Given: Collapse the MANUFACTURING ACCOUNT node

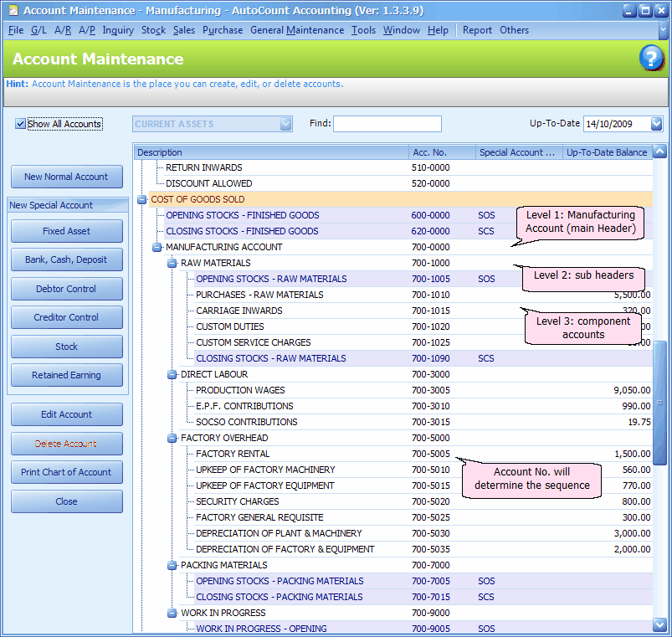Looking at the screenshot, I should tap(156, 248).
